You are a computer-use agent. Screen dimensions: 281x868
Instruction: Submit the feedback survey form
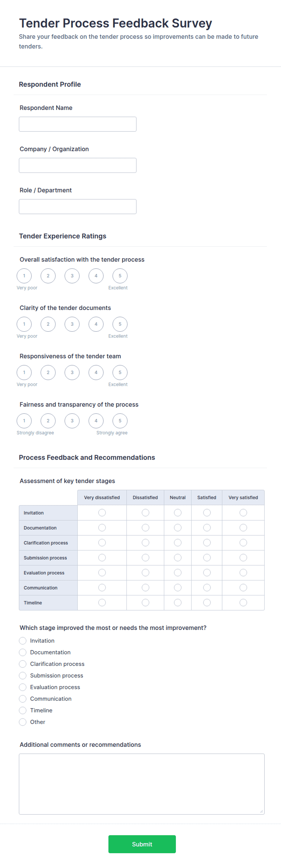point(142,844)
